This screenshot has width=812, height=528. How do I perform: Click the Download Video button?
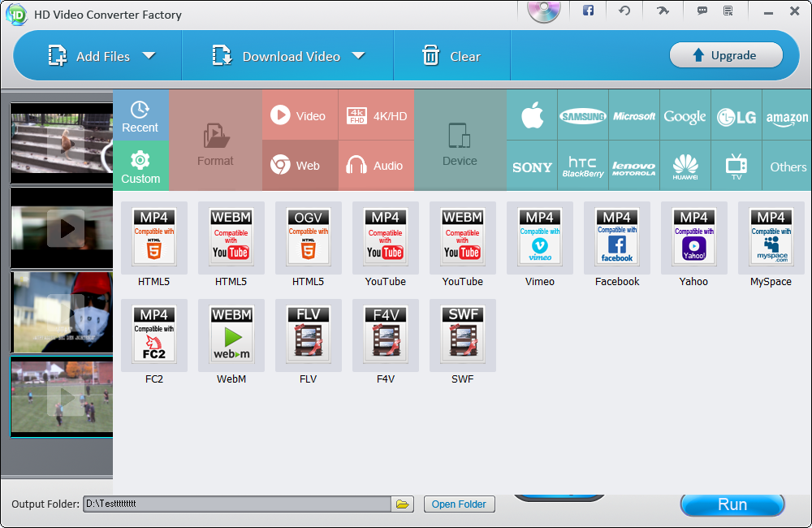[277, 56]
